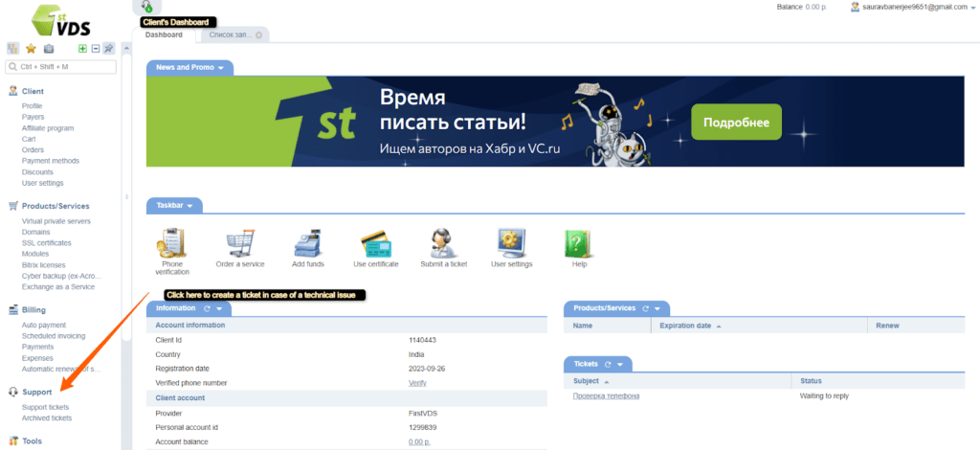This screenshot has width=980, height=450.
Task: Open Payment methods menu item
Action: (x=51, y=161)
